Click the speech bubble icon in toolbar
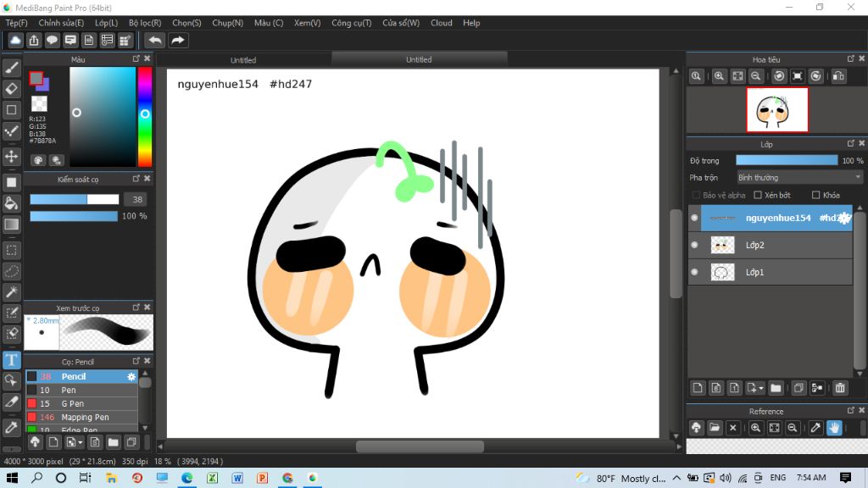This screenshot has width=868, height=488. click(x=52, y=41)
